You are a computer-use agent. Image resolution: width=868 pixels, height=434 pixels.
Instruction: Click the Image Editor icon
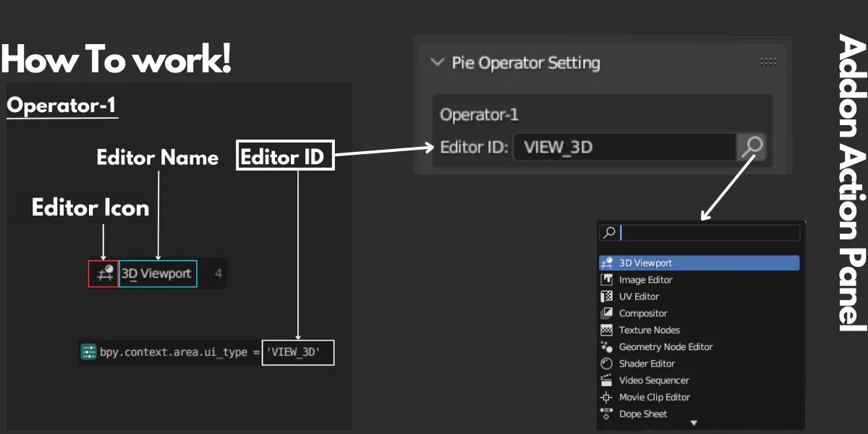pyautogui.click(x=608, y=279)
